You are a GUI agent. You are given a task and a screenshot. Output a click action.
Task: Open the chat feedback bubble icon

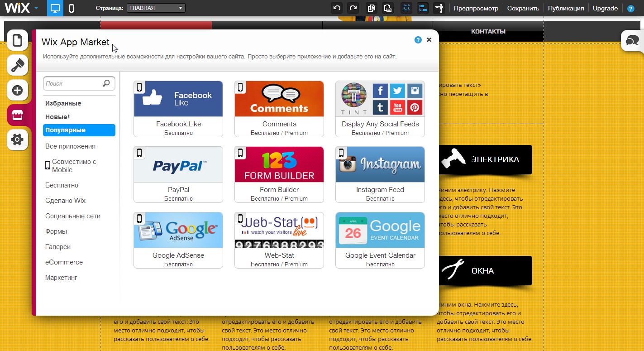pyautogui.click(x=632, y=41)
